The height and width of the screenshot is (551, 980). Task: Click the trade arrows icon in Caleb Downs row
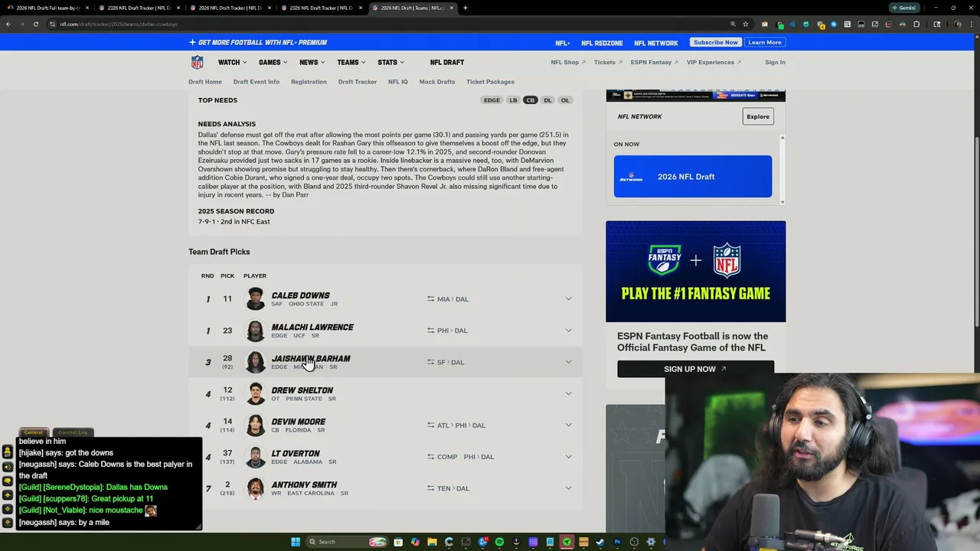[x=431, y=299]
